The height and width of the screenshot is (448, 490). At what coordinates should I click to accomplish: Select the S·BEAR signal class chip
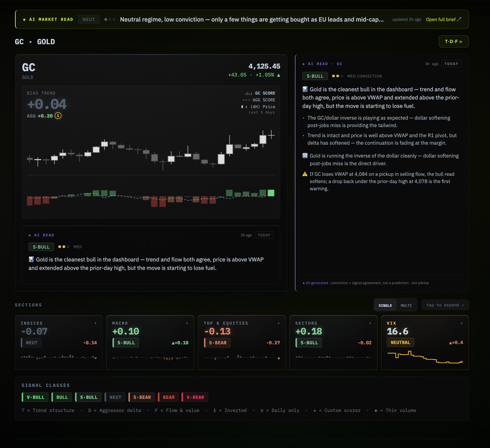click(x=142, y=397)
